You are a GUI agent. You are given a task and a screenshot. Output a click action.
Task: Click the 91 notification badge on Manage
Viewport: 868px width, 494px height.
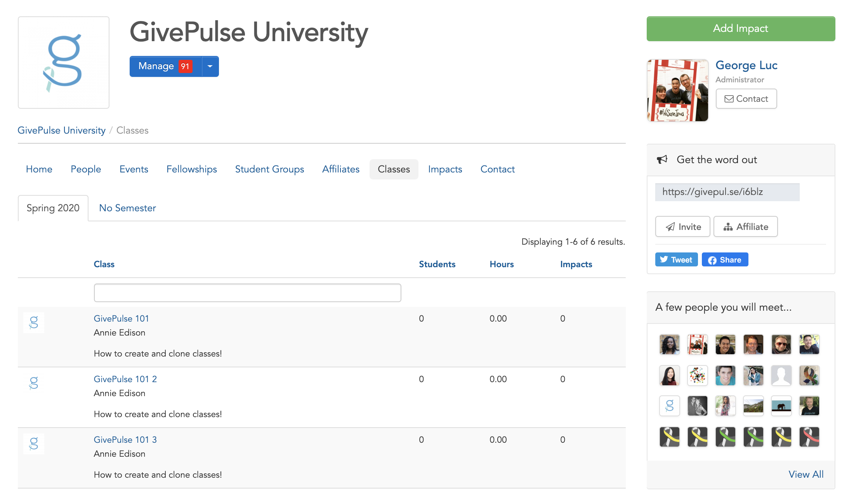(x=185, y=66)
